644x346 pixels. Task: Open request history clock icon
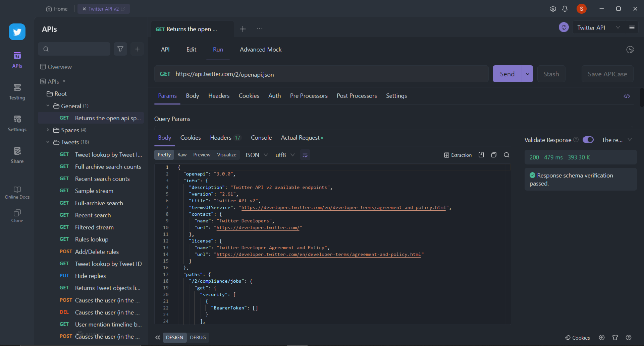tap(630, 50)
